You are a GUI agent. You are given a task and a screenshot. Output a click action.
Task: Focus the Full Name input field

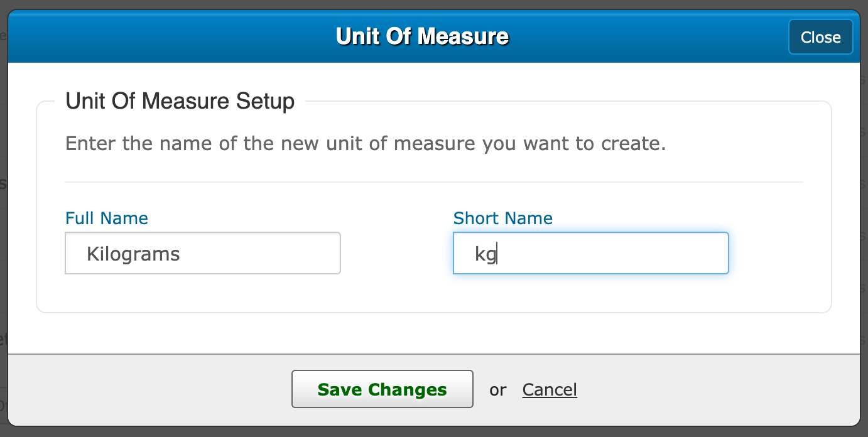[202, 254]
